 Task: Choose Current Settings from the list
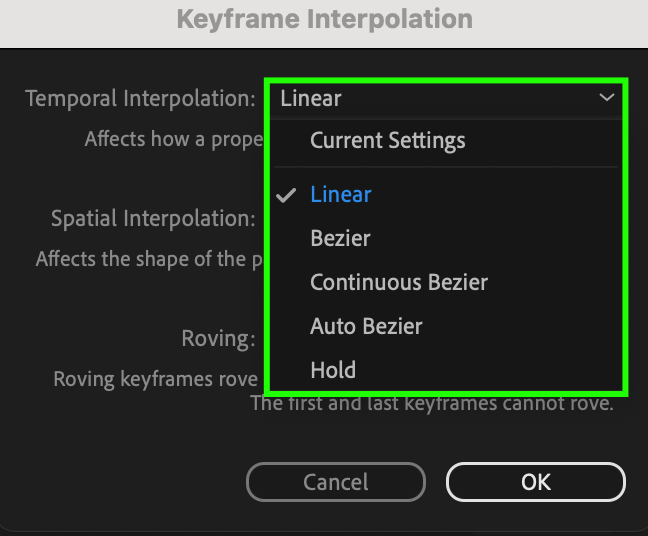pos(387,141)
